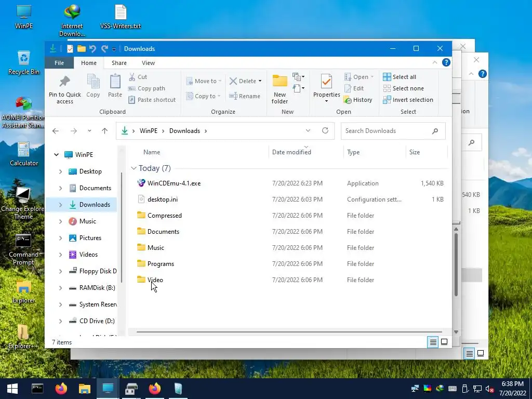Click the Cut scissors command
Viewport: 532px width, 399px height.
[138, 77]
